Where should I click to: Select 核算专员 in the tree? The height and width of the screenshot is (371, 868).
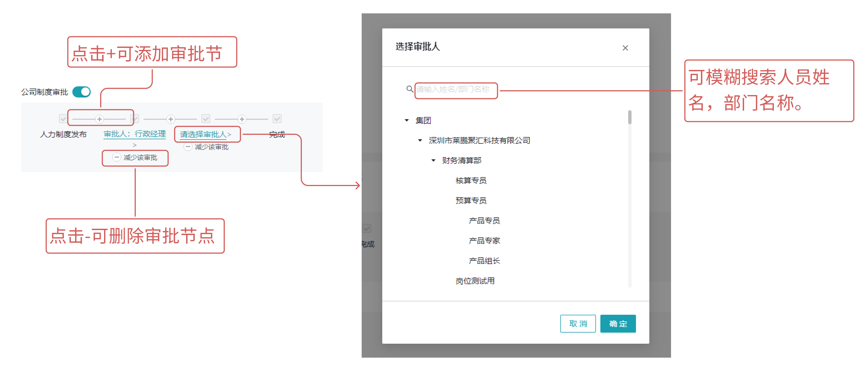point(471,181)
